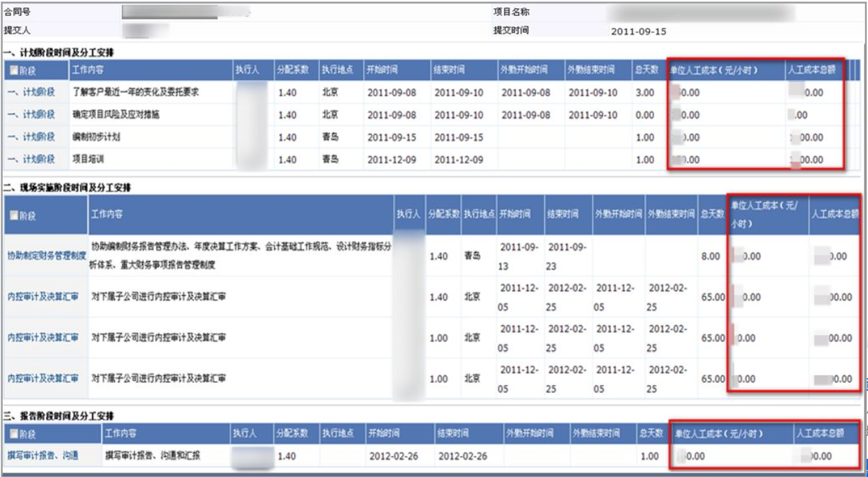Click the 执行地点 header in the 现场实施阶段 table

tap(479, 214)
